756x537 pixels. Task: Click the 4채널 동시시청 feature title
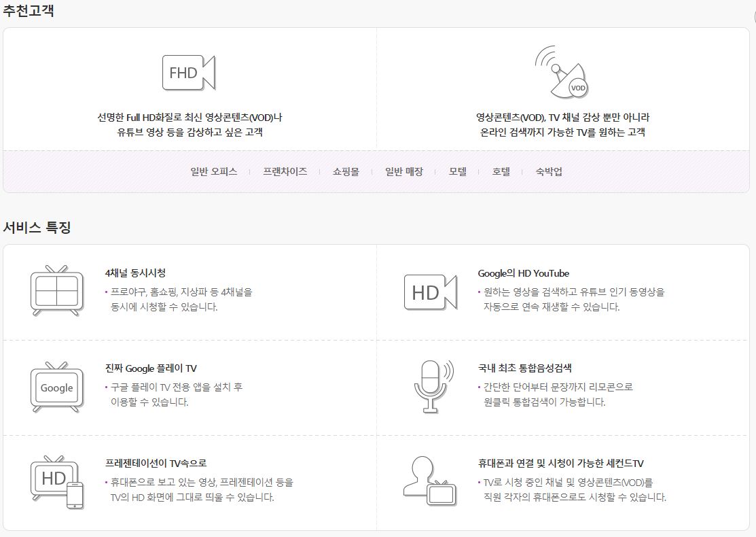pyautogui.click(x=135, y=273)
